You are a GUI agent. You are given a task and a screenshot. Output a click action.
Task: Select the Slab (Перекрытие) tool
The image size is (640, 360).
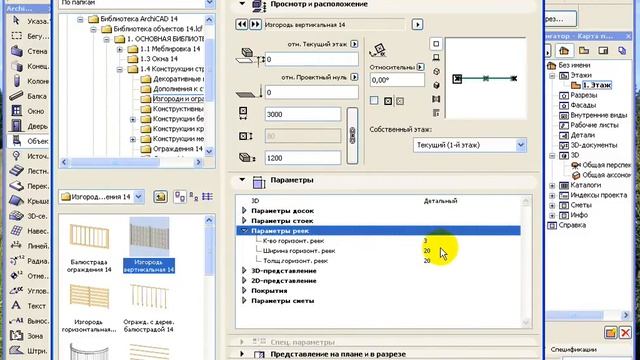tap(29, 186)
